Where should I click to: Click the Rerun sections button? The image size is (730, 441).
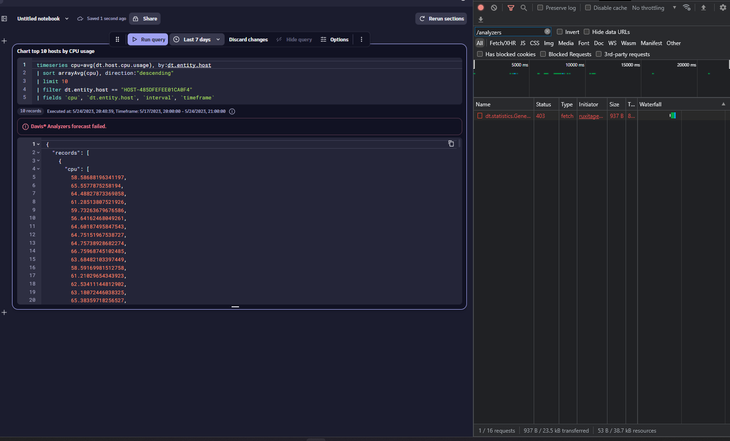point(441,19)
